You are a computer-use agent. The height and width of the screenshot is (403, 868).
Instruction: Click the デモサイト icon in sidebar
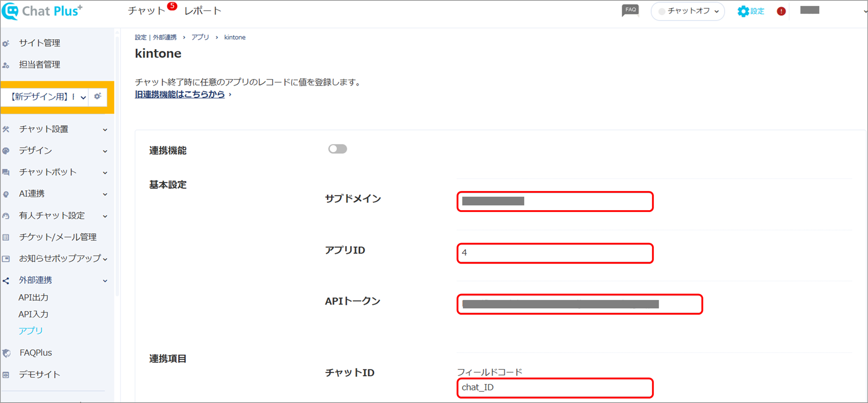[6, 375]
